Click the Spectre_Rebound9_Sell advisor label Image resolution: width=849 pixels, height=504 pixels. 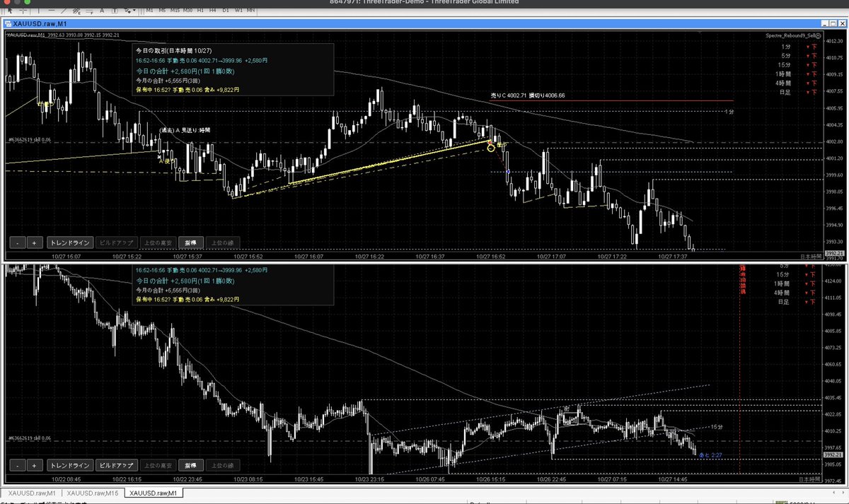792,35
